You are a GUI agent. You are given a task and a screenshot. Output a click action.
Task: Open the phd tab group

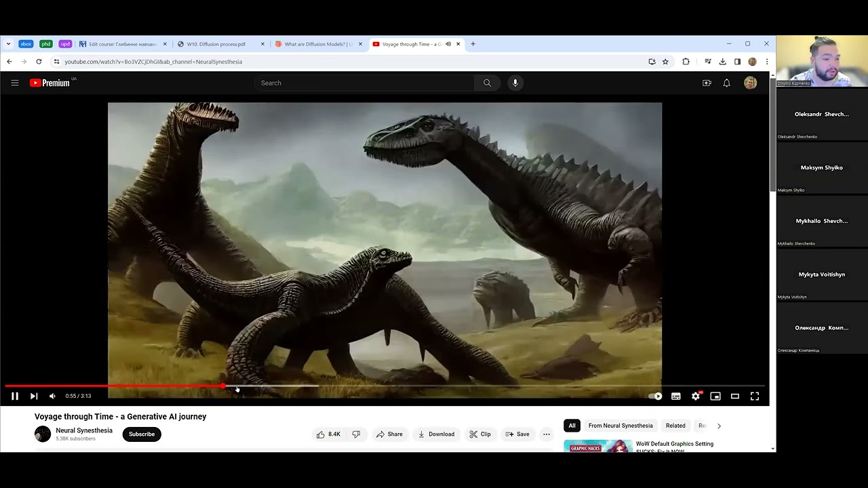(x=45, y=44)
